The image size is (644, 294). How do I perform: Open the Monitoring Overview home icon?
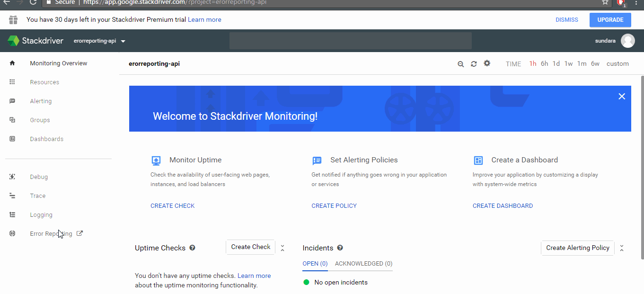[x=12, y=63]
